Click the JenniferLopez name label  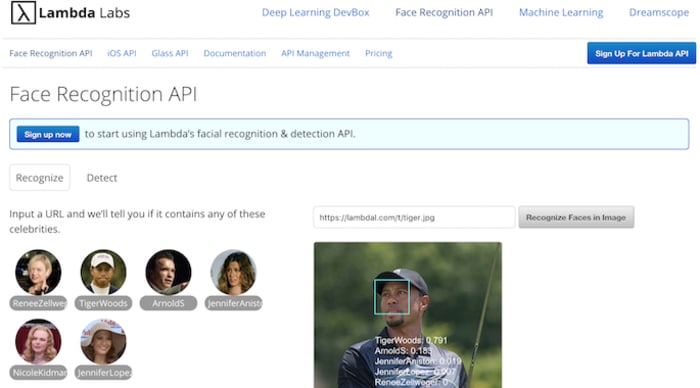[x=103, y=372]
